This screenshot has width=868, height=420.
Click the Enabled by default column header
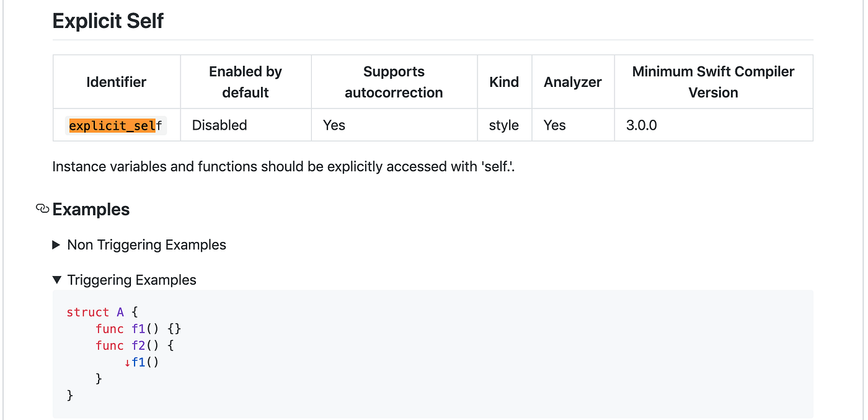(246, 82)
